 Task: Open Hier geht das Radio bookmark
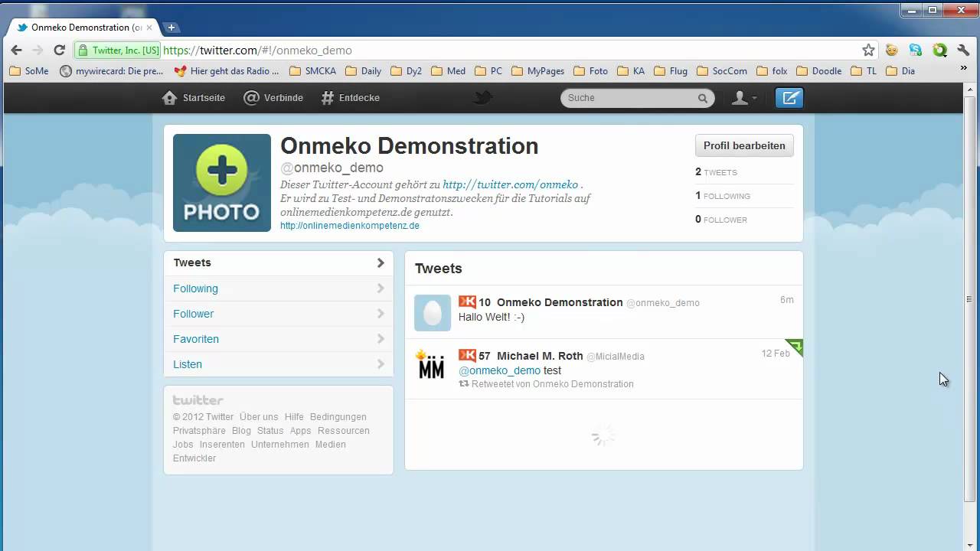pos(227,71)
